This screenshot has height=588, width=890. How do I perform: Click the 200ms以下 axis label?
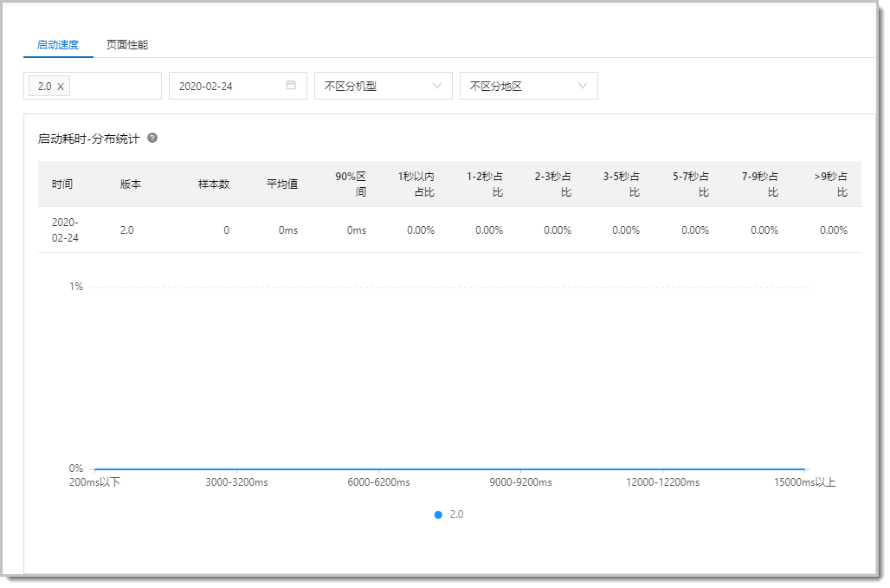pyautogui.click(x=94, y=482)
